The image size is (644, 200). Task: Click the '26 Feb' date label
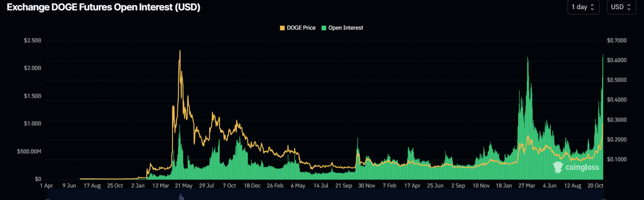(x=275, y=185)
